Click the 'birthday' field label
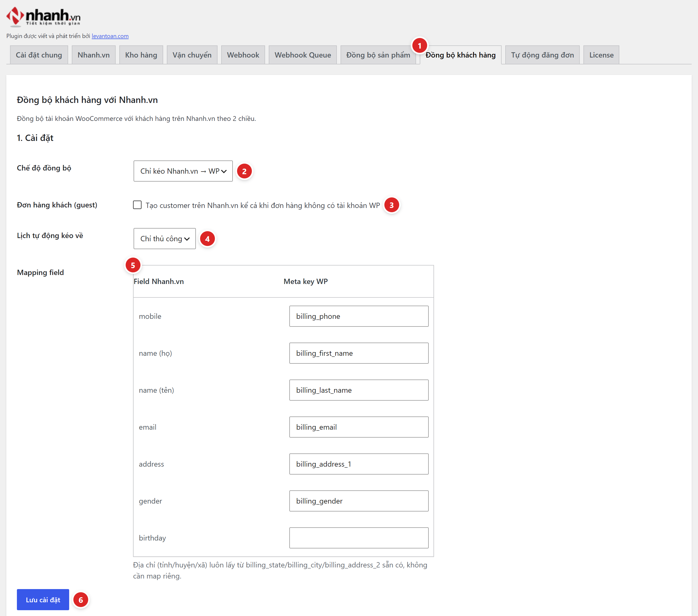698x616 pixels. [x=152, y=538]
